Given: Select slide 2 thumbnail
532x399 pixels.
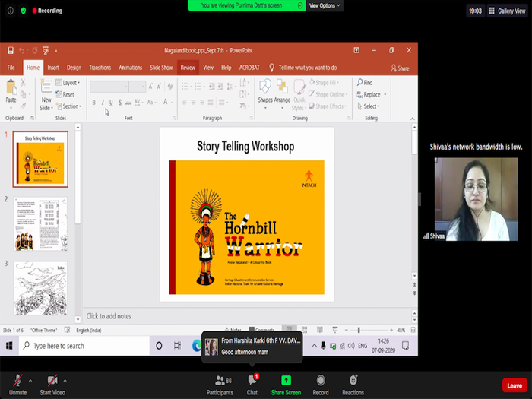Looking at the screenshot, I should (x=40, y=224).
